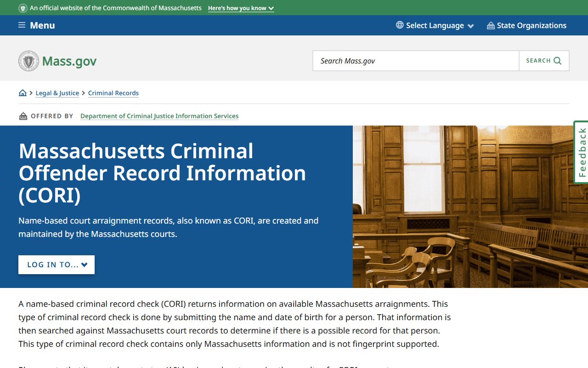Click the magnifying glass search icon
This screenshot has height=368, width=588.
(x=558, y=61)
